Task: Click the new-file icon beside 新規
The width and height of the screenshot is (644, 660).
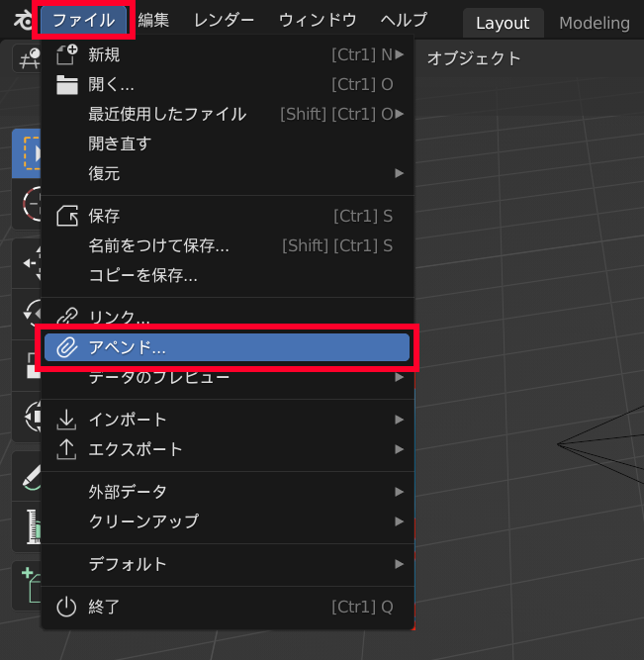Action: pos(66,54)
